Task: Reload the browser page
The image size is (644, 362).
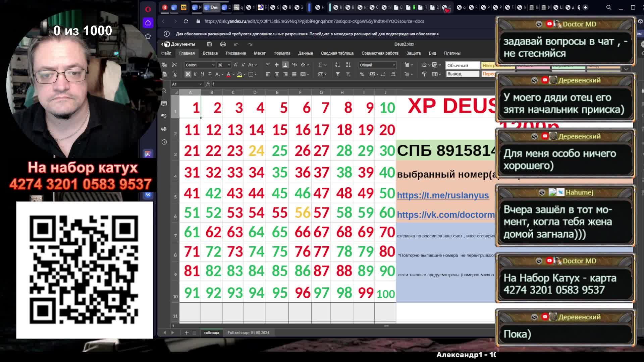Action: pos(186,21)
